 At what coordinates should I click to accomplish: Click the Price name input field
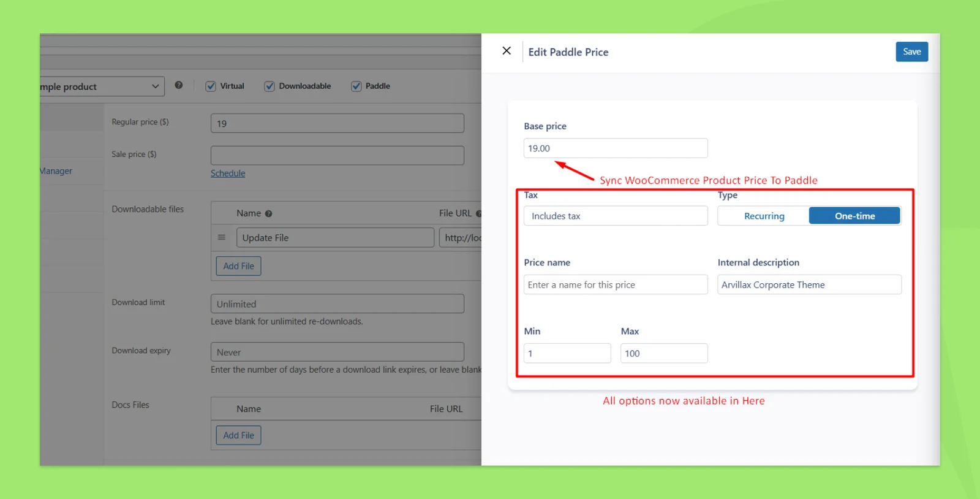pyautogui.click(x=616, y=284)
